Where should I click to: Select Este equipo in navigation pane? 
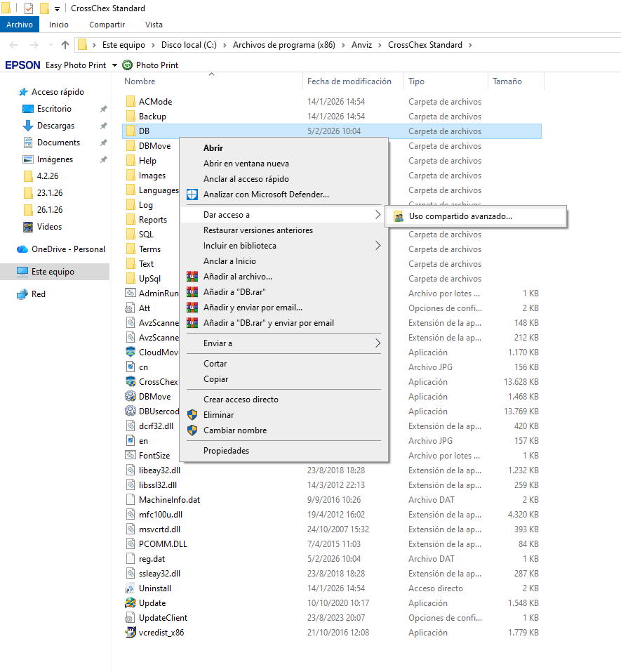click(x=55, y=272)
